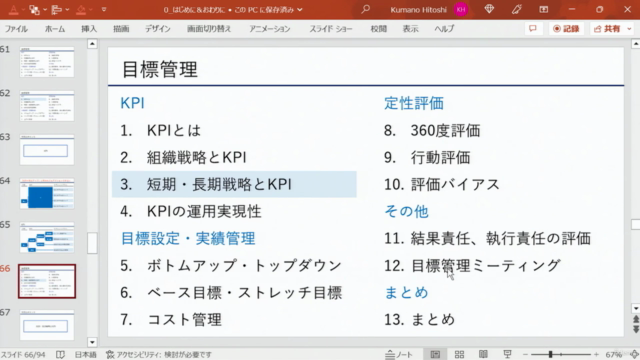
Task: Select slide 64 thumbnail with blue square
Action: tap(47, 194)
